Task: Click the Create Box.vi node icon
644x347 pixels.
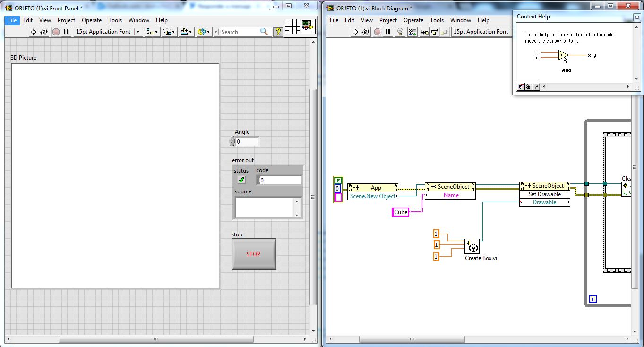Action: [x=472, y=246]
